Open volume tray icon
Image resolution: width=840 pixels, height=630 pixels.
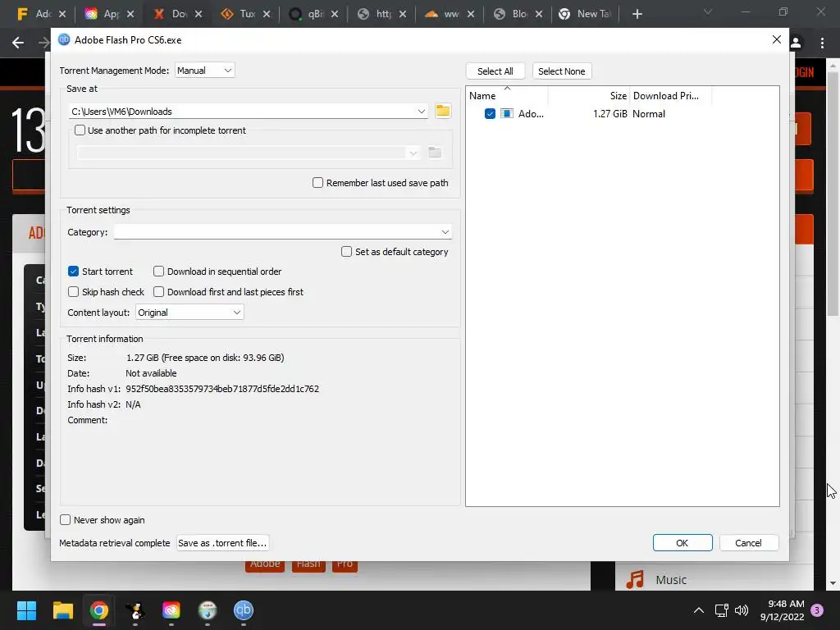[742, 610]
